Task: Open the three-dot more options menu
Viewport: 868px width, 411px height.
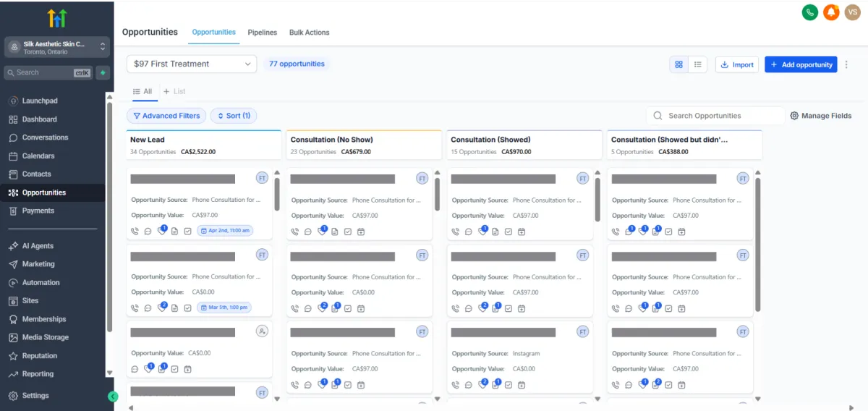Action: [847, 64]
